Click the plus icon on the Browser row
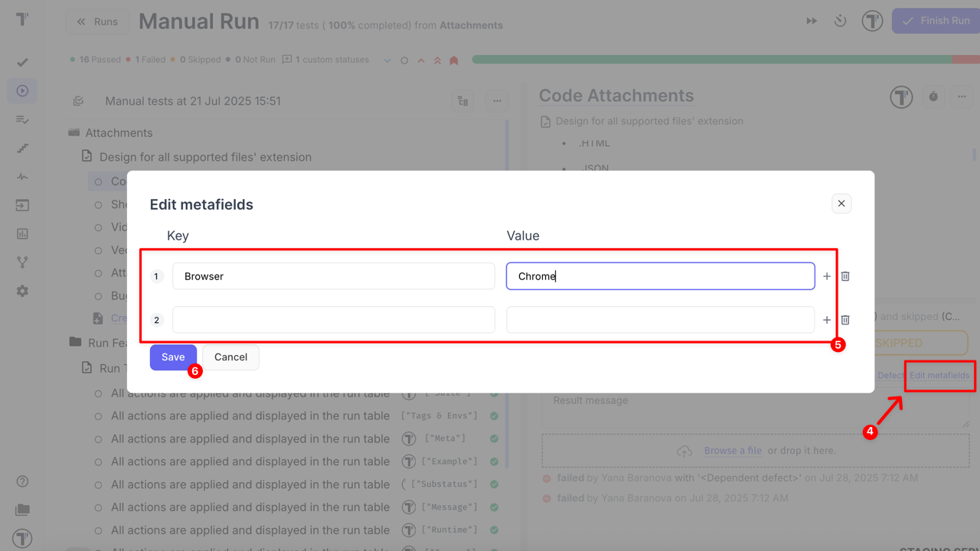Image resolution: width=980 pixels, height=551 pixels. (827, 276)
